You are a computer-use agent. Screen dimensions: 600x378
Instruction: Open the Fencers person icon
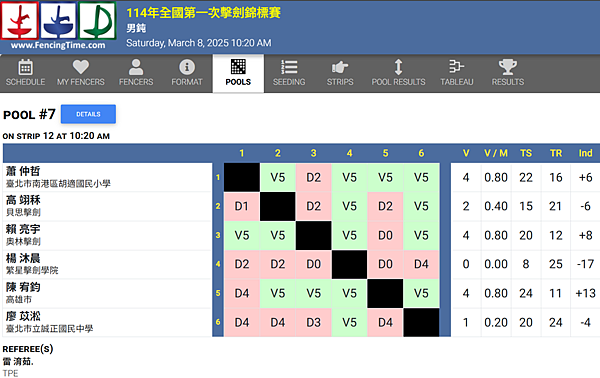pos(136,67)
